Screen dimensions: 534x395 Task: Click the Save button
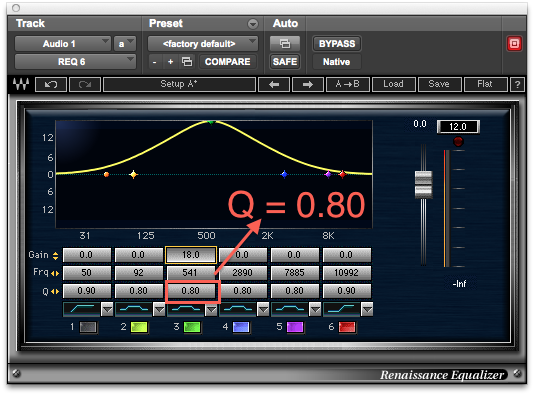[439, 84]
